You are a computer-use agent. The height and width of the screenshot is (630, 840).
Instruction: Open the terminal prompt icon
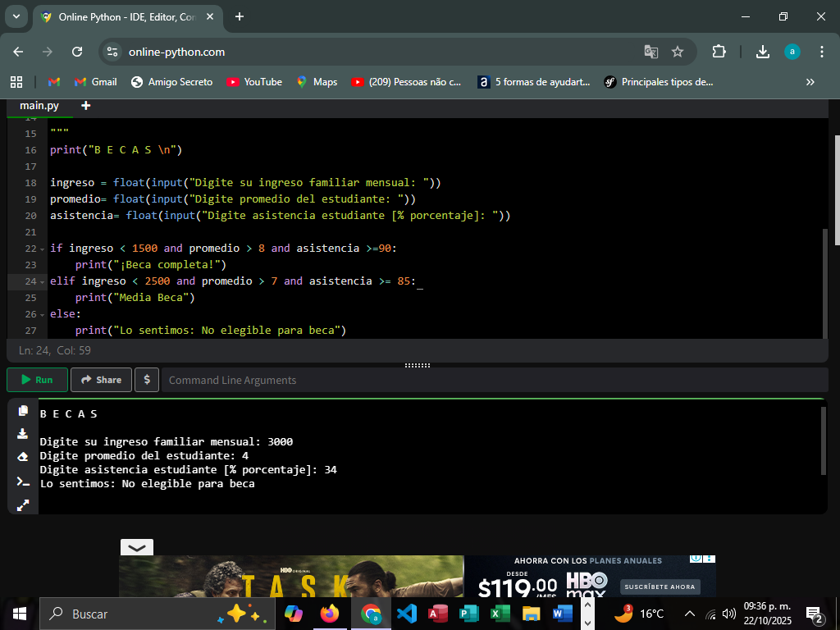tap(23, 481)
